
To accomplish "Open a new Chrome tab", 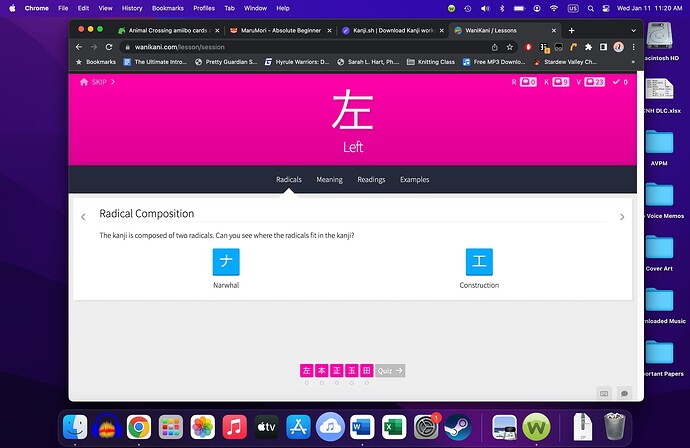I will (x=571, y=30).
